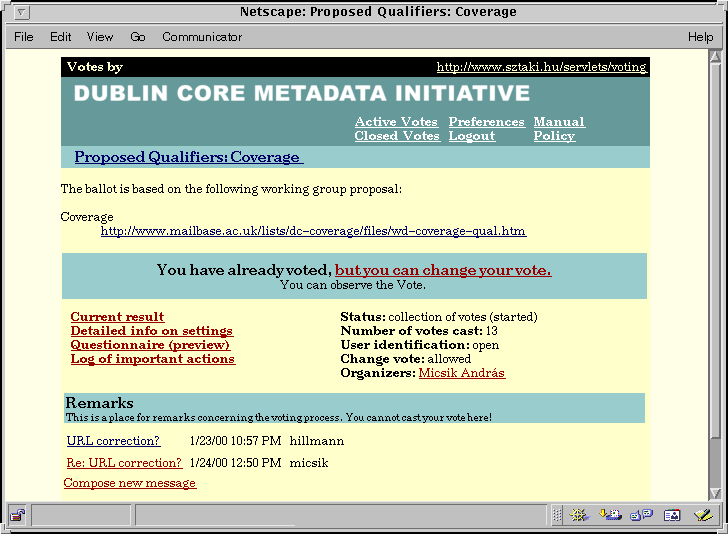Click the 'Votes by' header text
Screen dimensions: 728x534
95,67
